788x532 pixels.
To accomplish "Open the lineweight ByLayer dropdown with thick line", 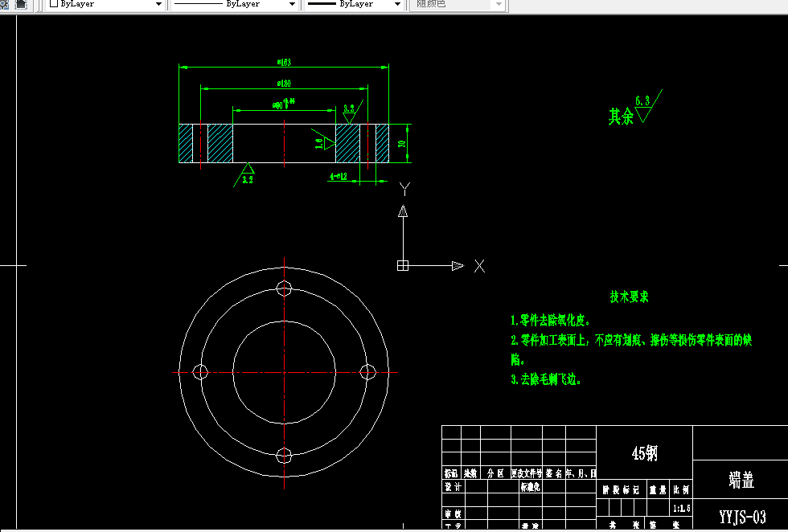I will pyautogui.click(x=355, y=4).
